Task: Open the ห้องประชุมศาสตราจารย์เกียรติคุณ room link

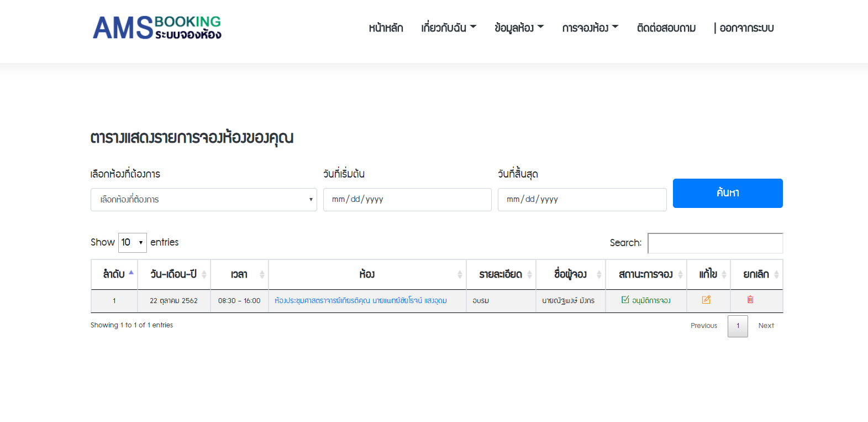Action: [361, 301]
